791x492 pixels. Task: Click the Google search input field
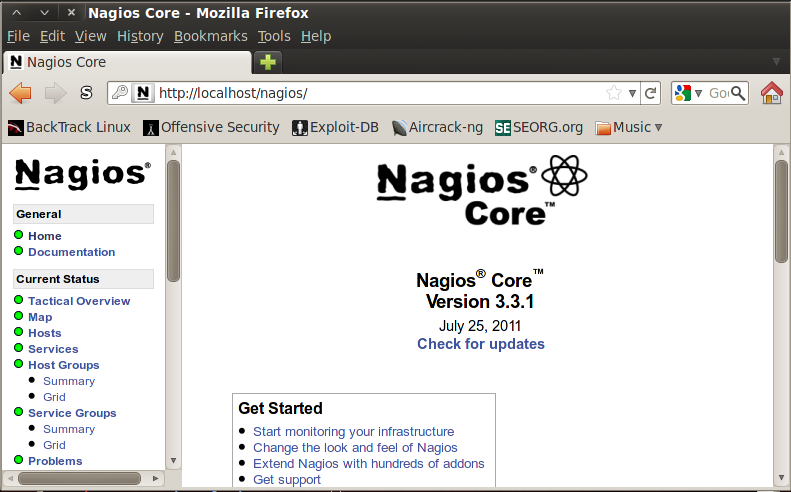(718, 93)
